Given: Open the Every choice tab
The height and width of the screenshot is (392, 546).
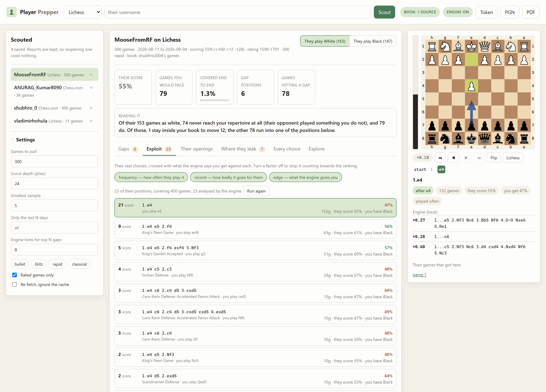Looking at the screenshot, I should [287, 149].
